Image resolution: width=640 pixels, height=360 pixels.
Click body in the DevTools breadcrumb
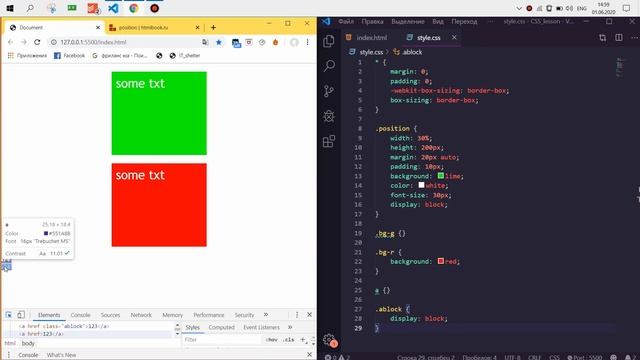click(x=28, y=343)
